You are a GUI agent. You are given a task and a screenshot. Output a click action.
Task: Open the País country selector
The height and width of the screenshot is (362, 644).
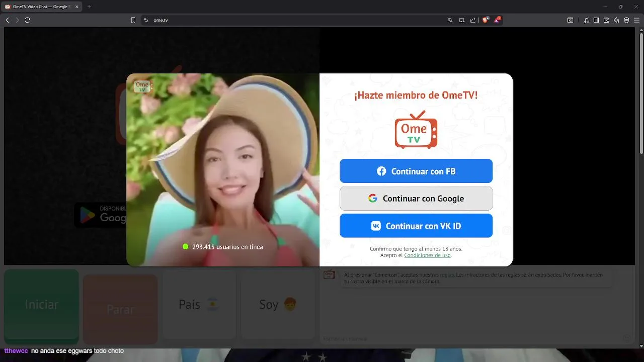click(199, 304)
